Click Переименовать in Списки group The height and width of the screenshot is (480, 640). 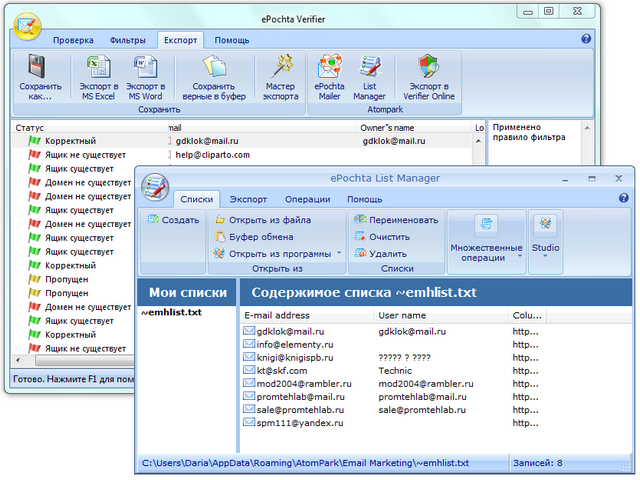click(x=396, y=220)
